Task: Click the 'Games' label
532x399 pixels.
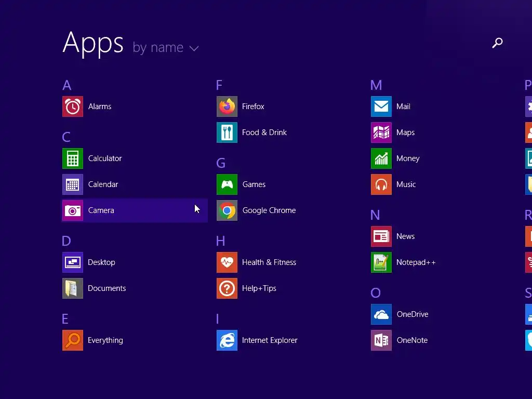Action: click(x=254, y=184)
